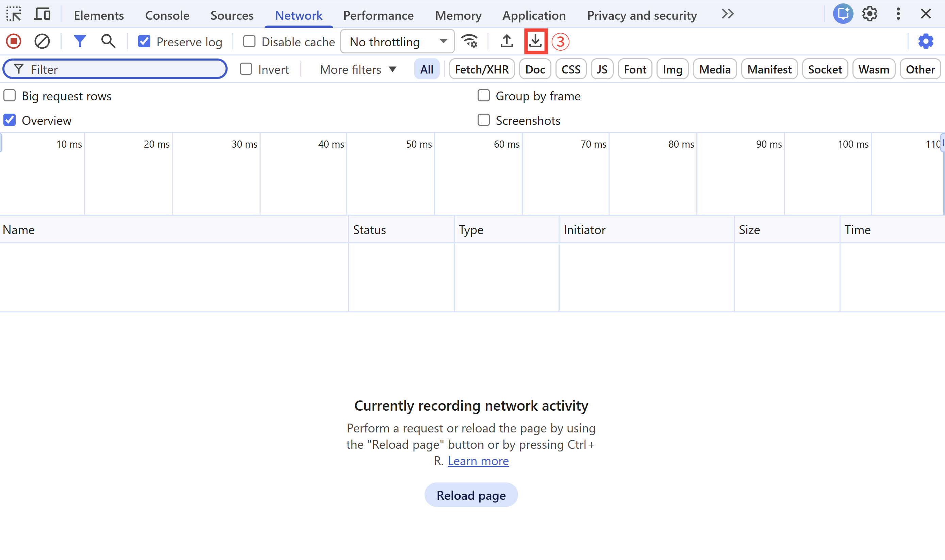Enable Group by frame
The height and width of the screenshot is (560, 945).
pos(484,96)
